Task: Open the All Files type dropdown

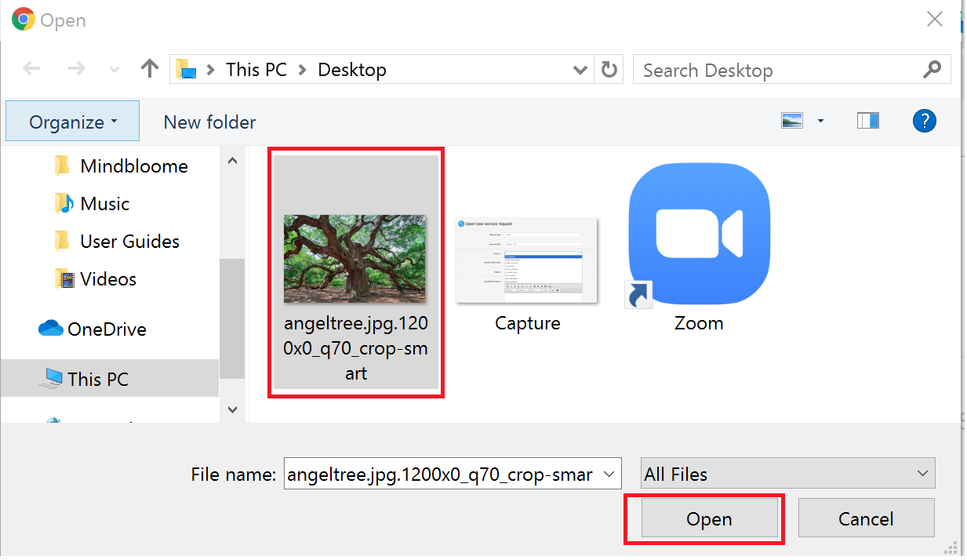Action: (787, 474)
